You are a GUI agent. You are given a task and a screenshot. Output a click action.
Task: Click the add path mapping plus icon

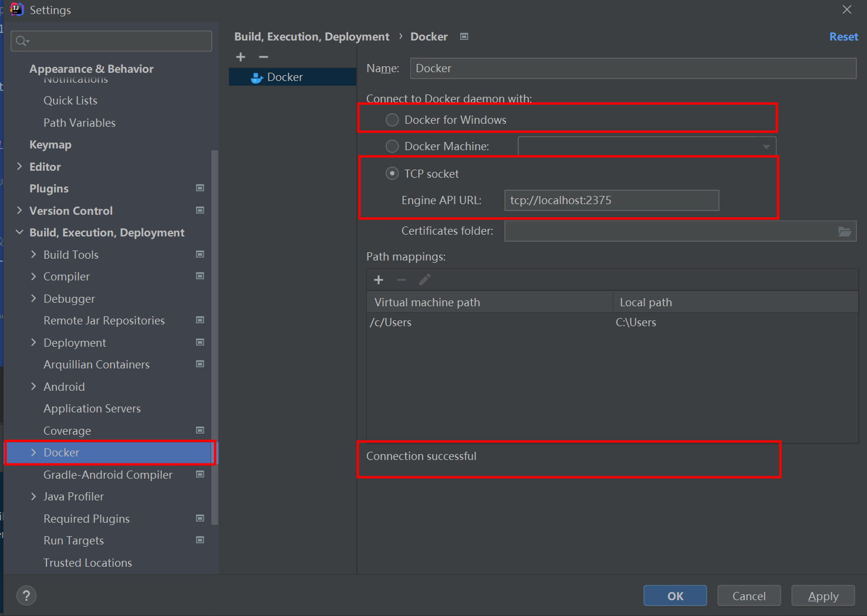[379, 280]
